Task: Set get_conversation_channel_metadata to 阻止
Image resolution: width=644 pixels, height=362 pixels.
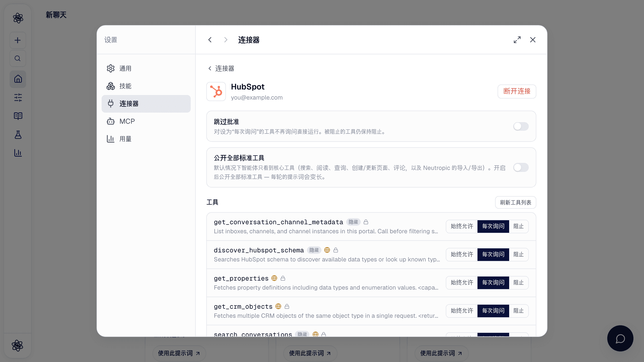Action: (519, 227)
